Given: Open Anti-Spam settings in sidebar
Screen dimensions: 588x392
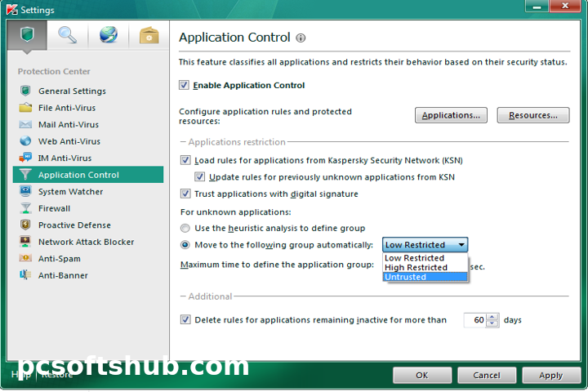Looking at the screenshot, I should tap(88, 258).
